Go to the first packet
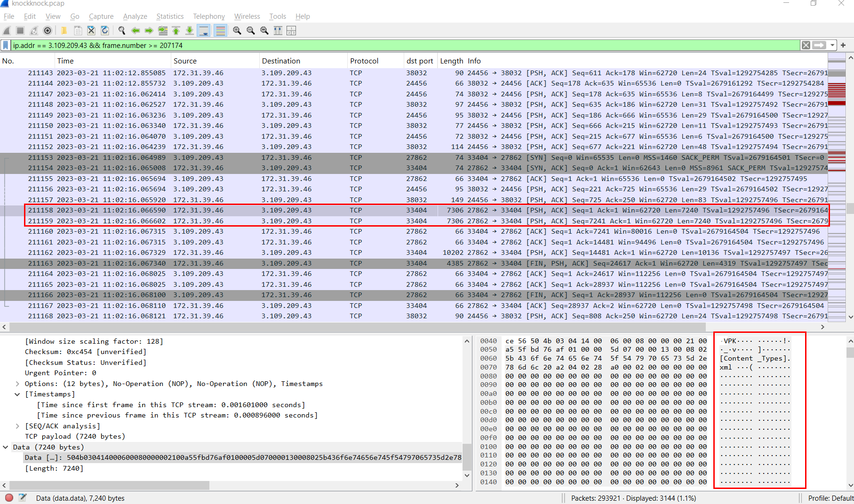This screenshot has height=504, width=854. tap(176, 31)
